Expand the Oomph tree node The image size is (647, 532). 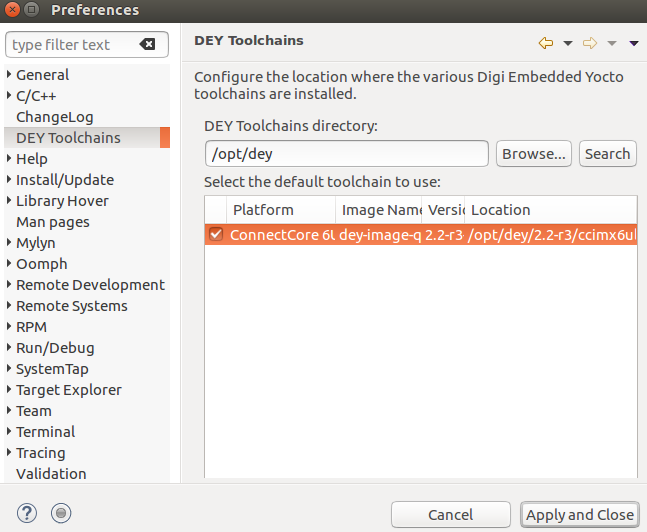(9, 263)
